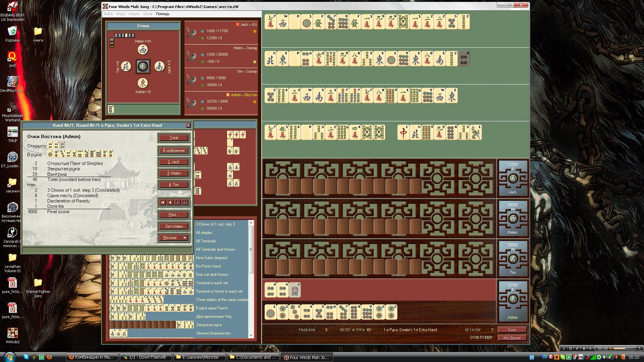The height and width of the screenshot is (362, 644).
Task: Close the Hand #6/1 score dialog
Action: tap(188, 125)
